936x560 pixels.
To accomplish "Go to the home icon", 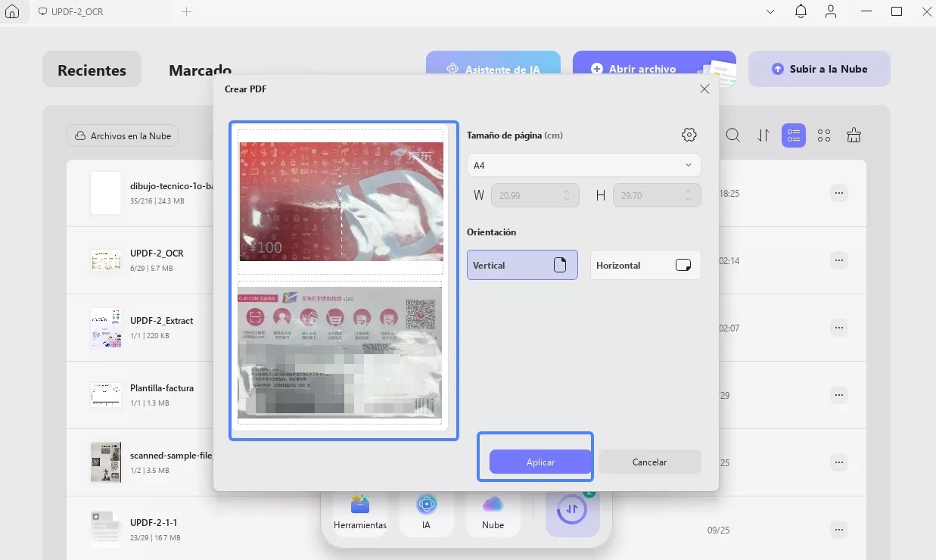I will [x=11, y=11].
